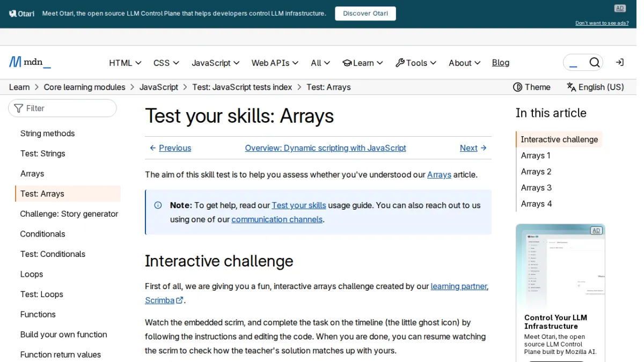Screen dimensions: 644x362
Task: Open the Arrays article link in intro
Action: [439, 174]
